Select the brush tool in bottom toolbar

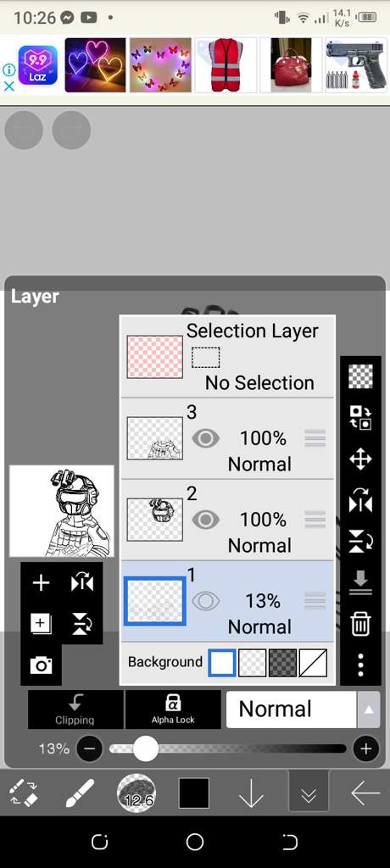pos(80,793)
